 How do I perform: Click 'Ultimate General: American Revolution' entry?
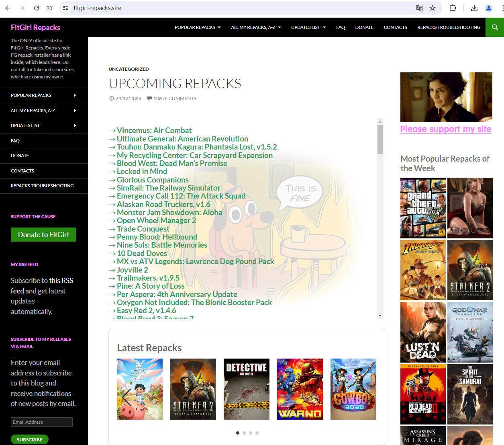[x=183, y=139]
